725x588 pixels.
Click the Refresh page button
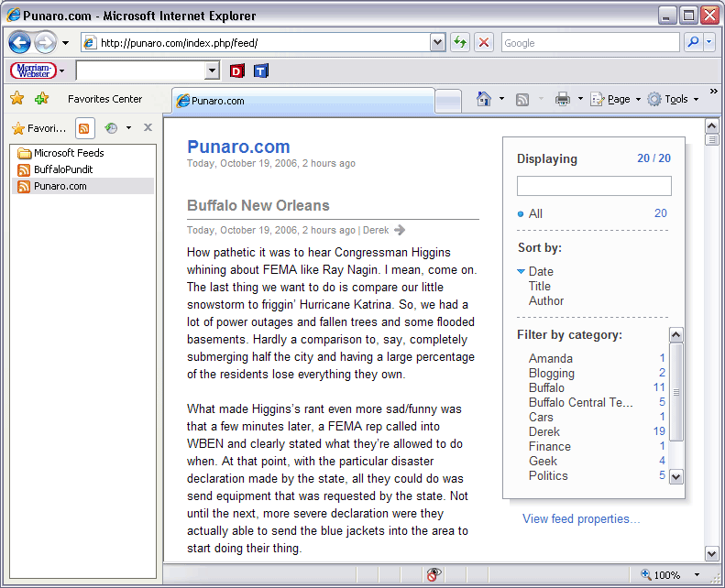click(x=460, y=43)
